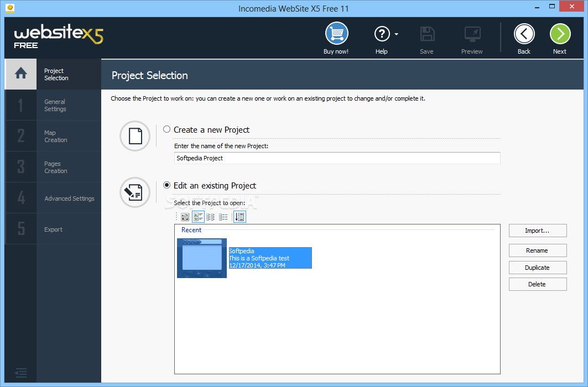Viewport: 588px width, 387px height.
Task: Click the Recent group header
Action: pyautogui.click(x=191, y=229)
